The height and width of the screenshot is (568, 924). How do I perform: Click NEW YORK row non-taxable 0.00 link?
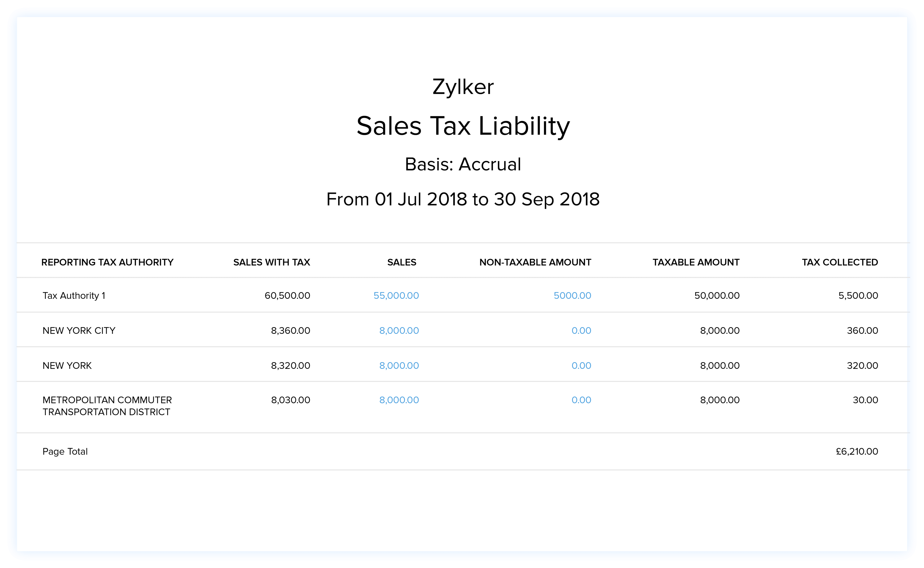click(x=581, y=366)
